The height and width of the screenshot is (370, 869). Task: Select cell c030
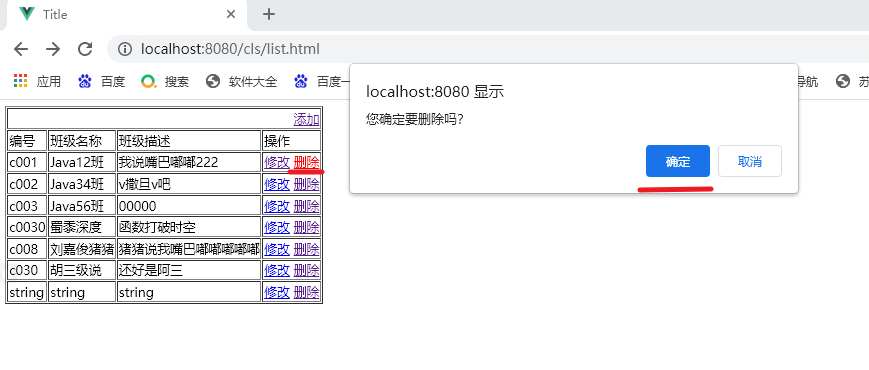(x=27, y=270)
